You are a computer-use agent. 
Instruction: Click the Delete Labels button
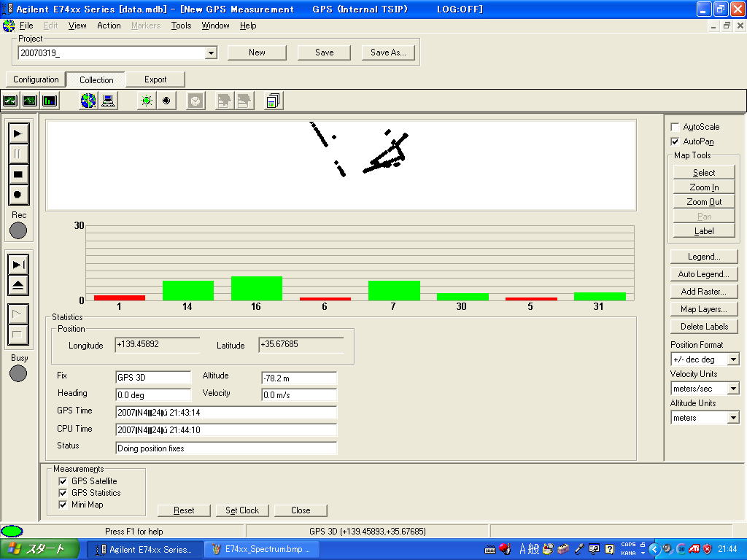point(704,327)
